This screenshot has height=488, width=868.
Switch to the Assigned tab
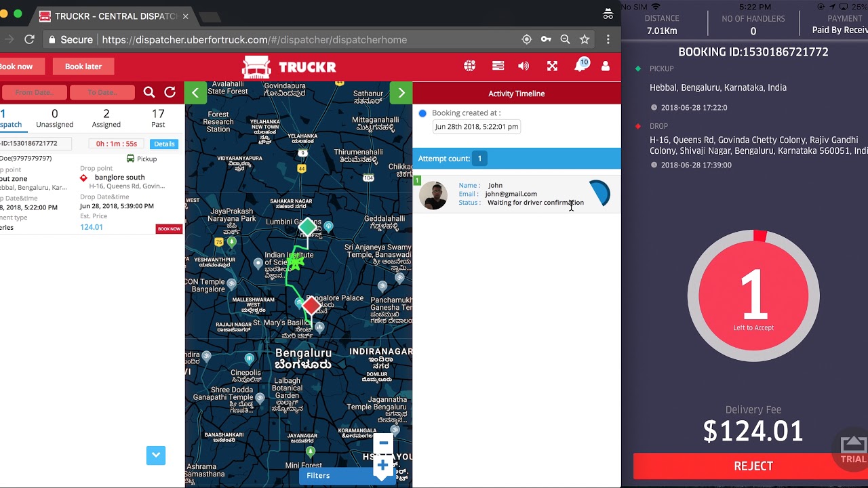(x=106, y=119)
